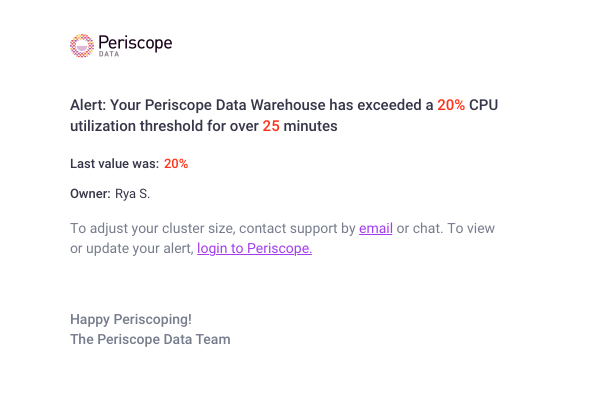This screenshot has width=600, height=400.
Task: Open the email support link
Action: (x=375, y=228)
